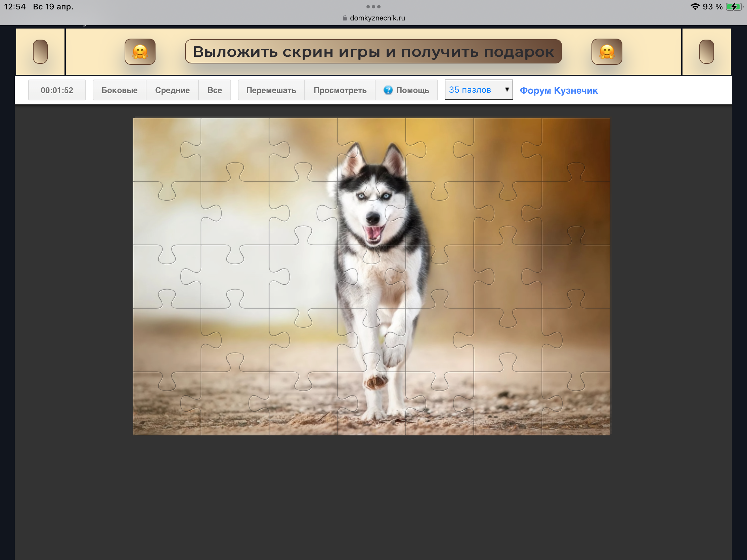Tap the Wi-Fi icon in the status bar

[x=695, y=7]
